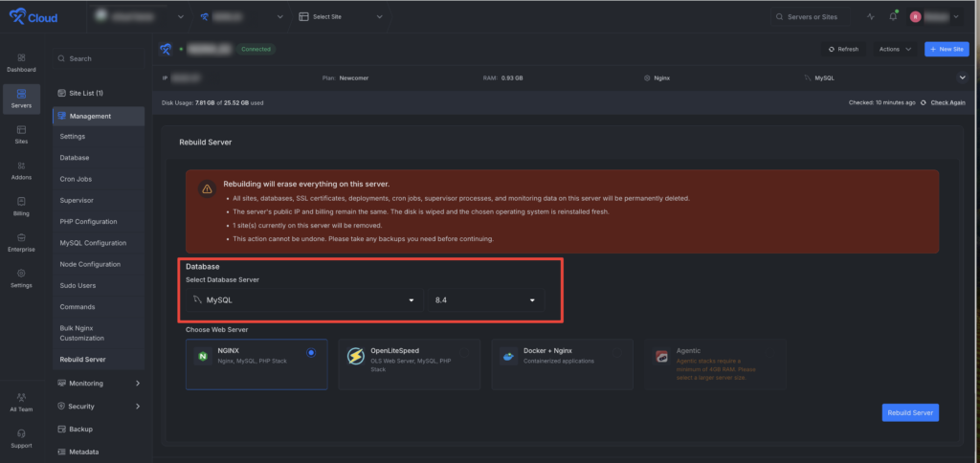The height and width of the screenshot is (463, 980).
Task: Click the warning triangle icon in alert
Action: point(207,188)
